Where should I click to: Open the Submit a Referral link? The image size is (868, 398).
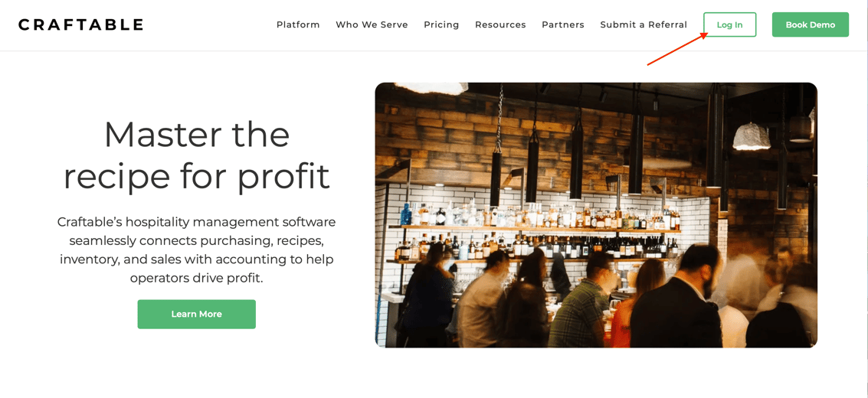pos(644,24)
